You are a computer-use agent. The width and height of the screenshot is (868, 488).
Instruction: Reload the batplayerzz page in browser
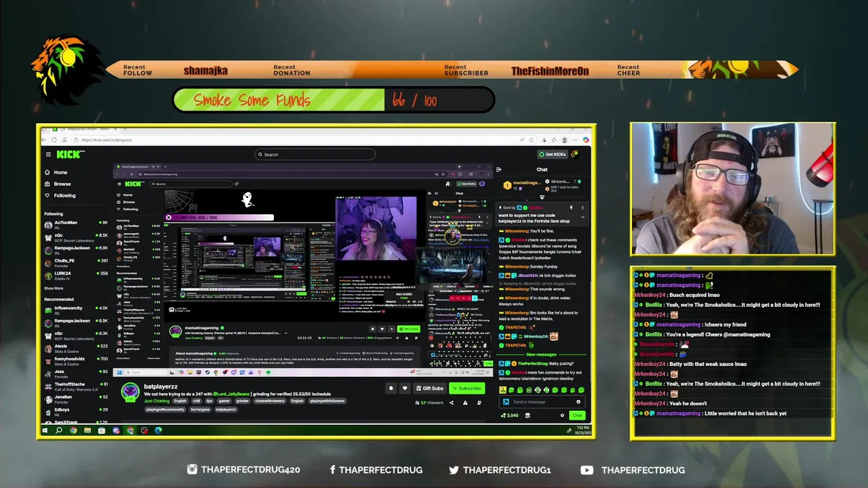54,140
